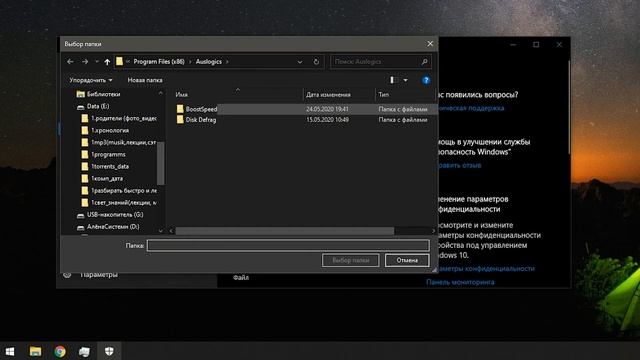Cancel with the Отмена button
Viewport: 640px width, 360px height.
point(407,260)
